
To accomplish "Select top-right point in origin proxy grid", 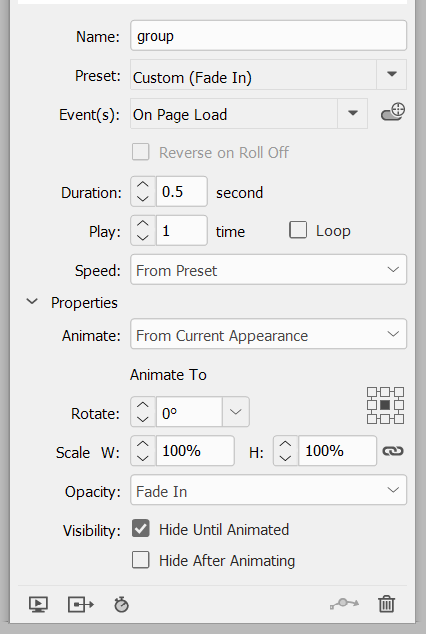I will [399, 392].
